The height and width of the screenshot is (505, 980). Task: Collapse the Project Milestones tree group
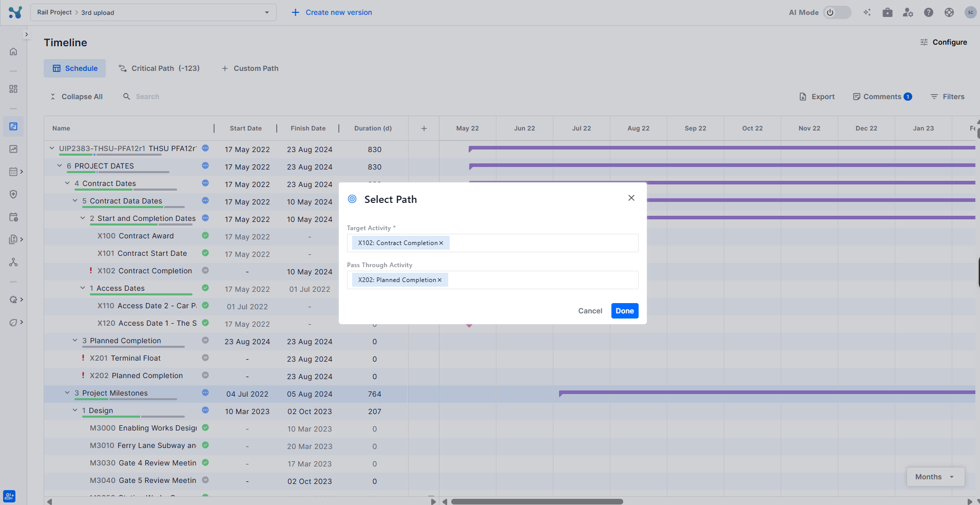tap(67, 393)
